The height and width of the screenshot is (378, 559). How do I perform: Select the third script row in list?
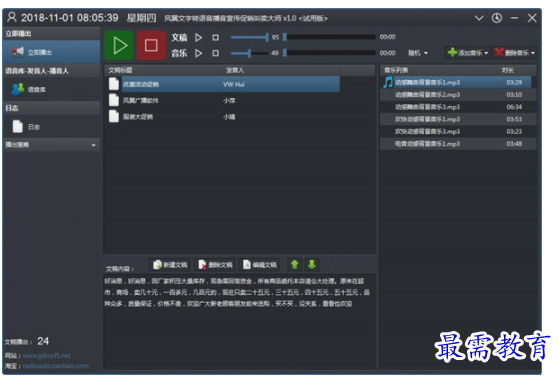pos(224,117)
